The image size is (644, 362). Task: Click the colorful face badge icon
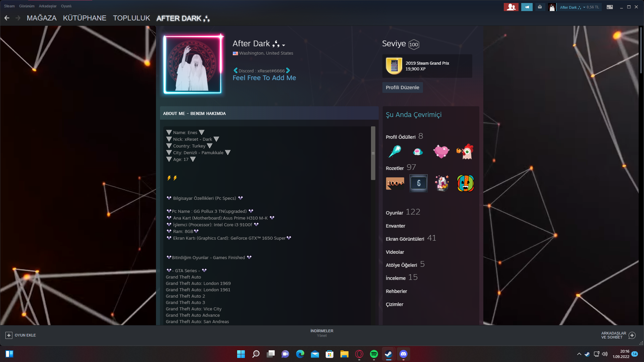[465, 183]
